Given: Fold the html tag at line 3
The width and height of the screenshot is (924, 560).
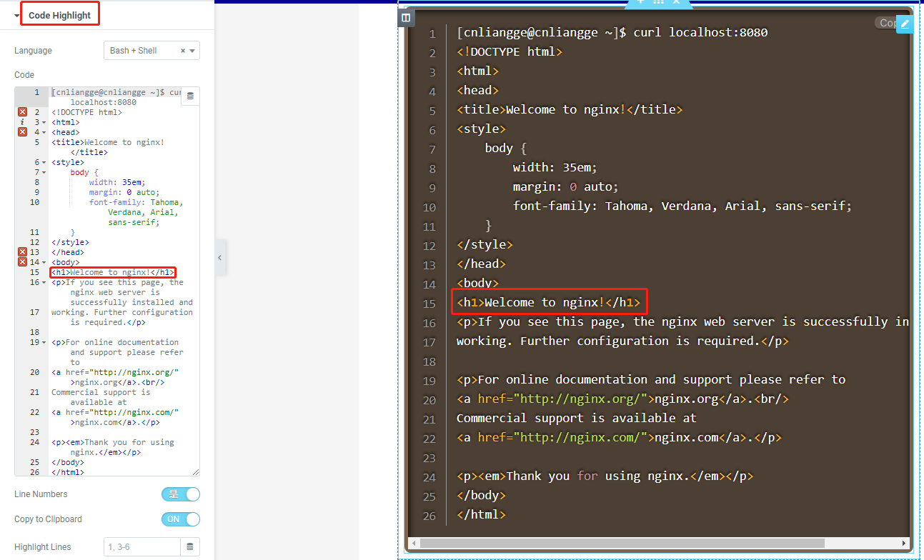Looking at the screenshot, I should point(44,122).
